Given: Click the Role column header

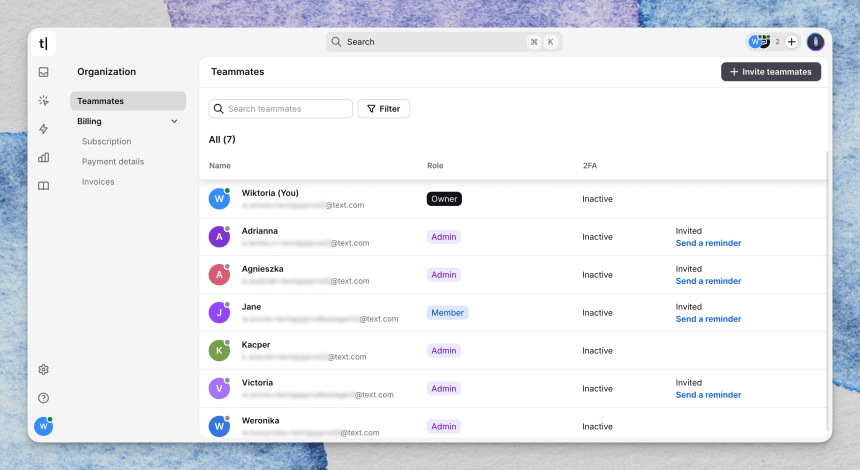Looking at the screenshot, I should [435, 166].
